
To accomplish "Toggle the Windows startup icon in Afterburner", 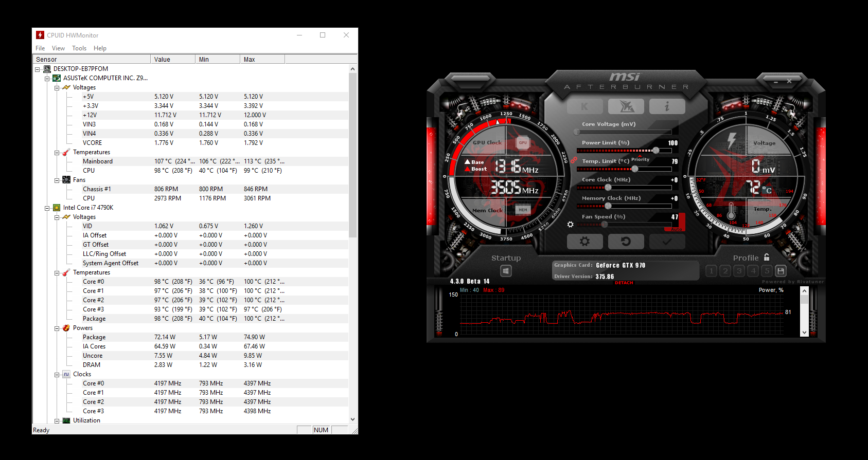I will [506, 271].
